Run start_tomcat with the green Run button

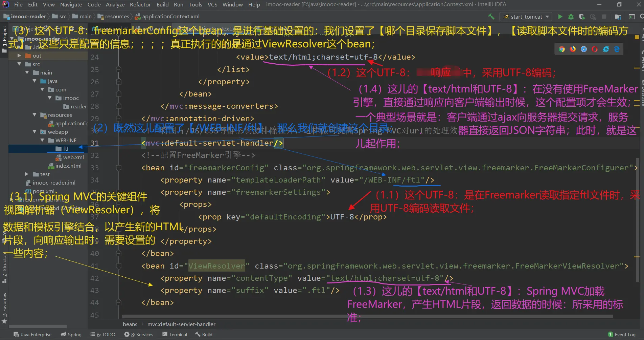click(560, 17)
